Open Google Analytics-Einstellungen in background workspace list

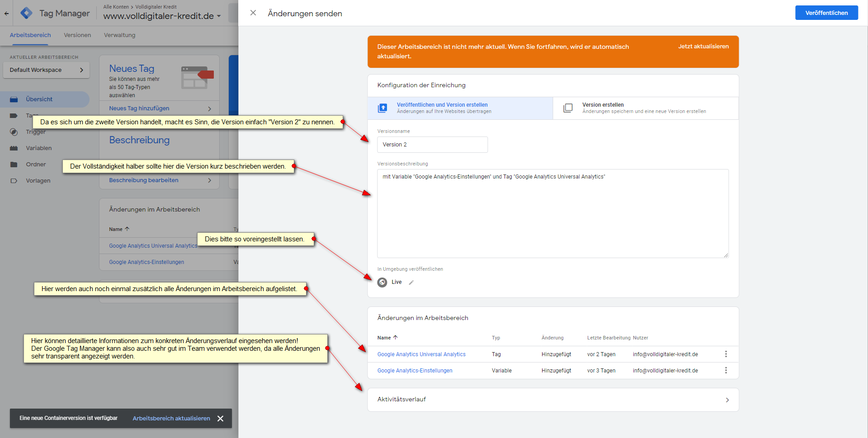click(x=146, y=262)
